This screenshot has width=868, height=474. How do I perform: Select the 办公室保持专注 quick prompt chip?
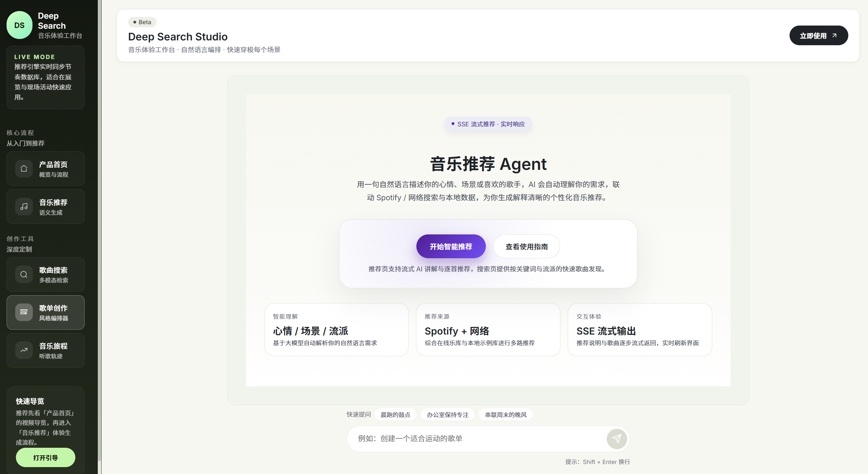click(x=447, y=414)
